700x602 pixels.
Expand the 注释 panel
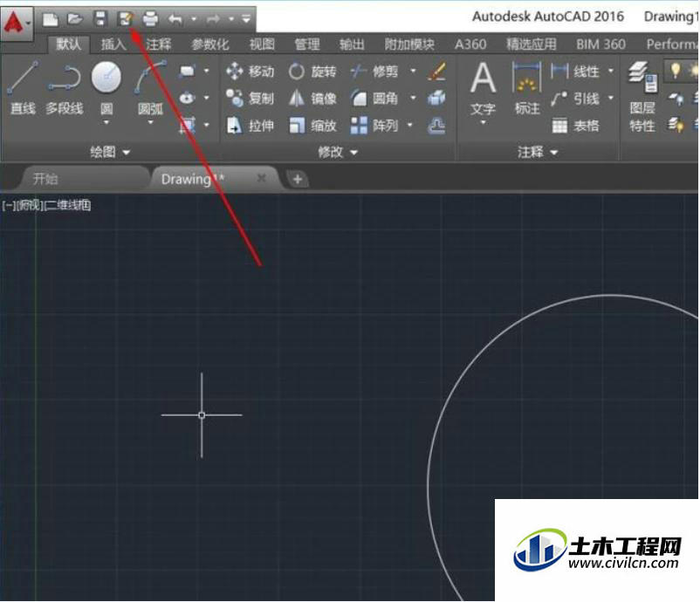[538, 152]
